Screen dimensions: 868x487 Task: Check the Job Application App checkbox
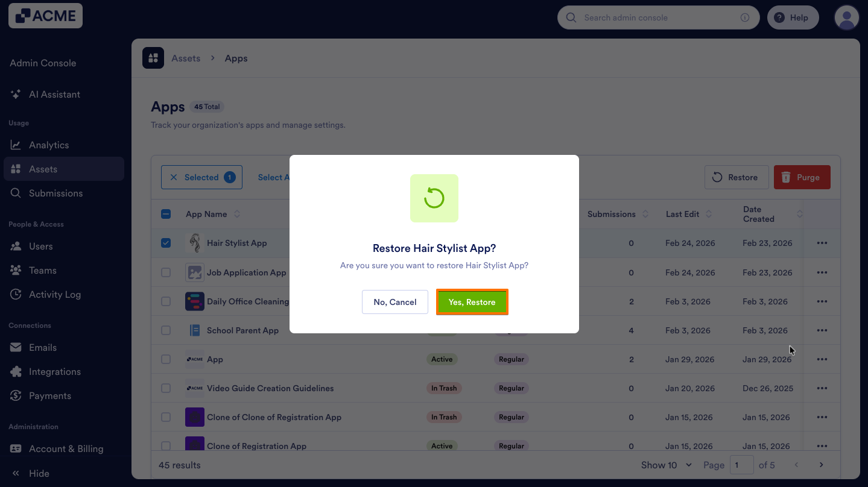click(166, 272)
